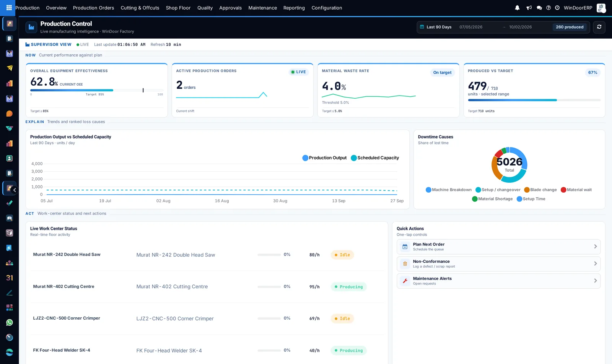The width and height of the screenshot is (612, 364).
Task: Click Murat NR-242 Double Head Saw progress bar
Action: pos(269,255)
